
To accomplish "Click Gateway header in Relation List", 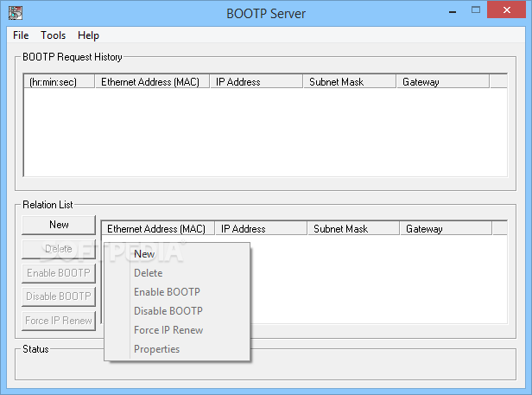I will coord(446,229).
